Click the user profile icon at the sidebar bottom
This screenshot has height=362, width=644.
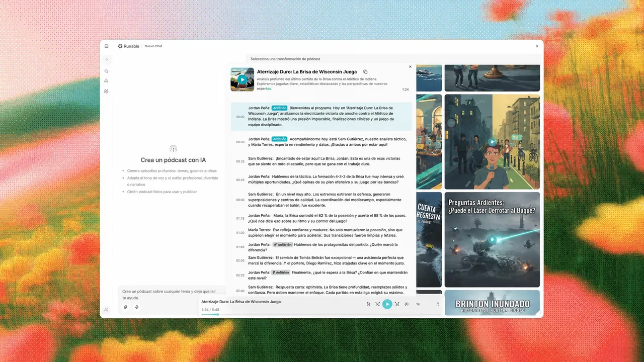click(x=106, y=310)
